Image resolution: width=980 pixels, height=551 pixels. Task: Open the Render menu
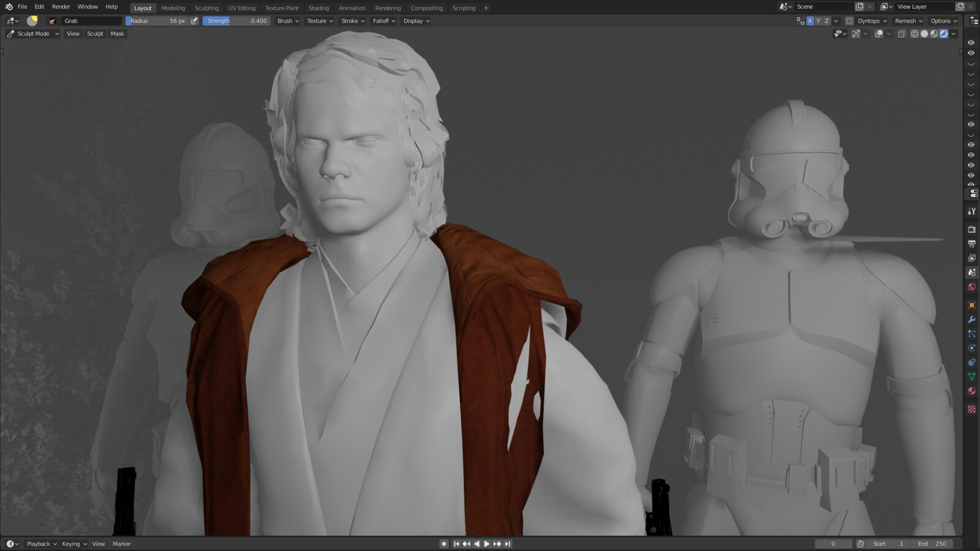(x=61, y=7)
